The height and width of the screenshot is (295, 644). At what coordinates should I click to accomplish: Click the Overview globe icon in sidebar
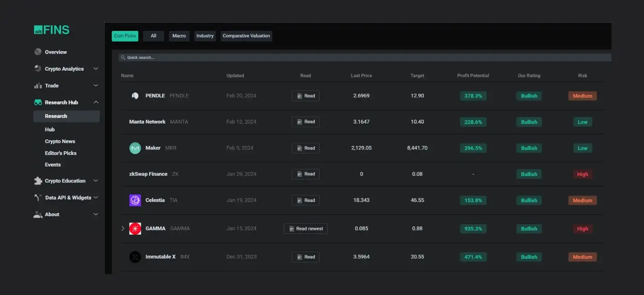[38, 52]
